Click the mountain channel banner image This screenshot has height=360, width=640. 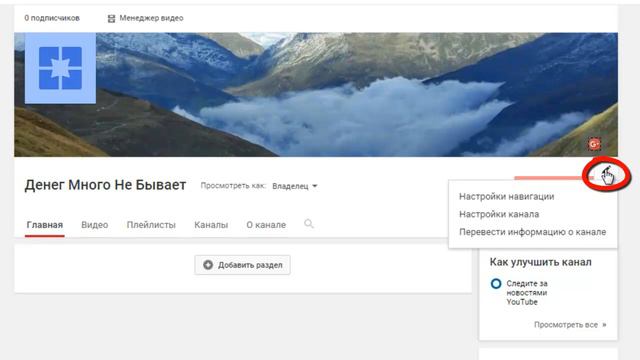click(x=316, y=95)
